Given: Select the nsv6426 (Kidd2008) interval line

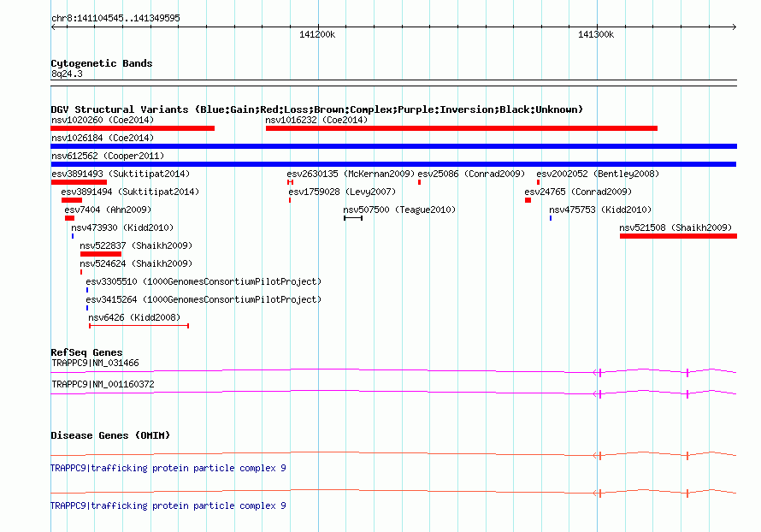Looking at the screenshot, I should point(139,326).
